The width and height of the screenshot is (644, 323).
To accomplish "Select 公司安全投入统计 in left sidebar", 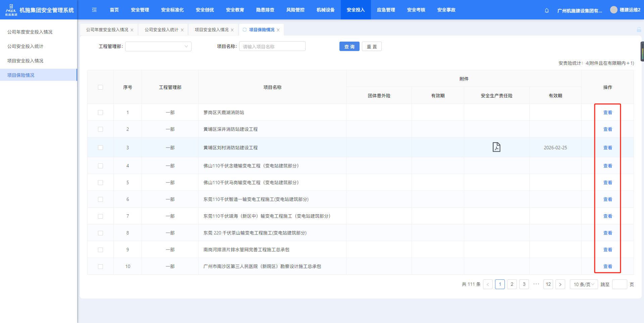I will tap(25, 46).
